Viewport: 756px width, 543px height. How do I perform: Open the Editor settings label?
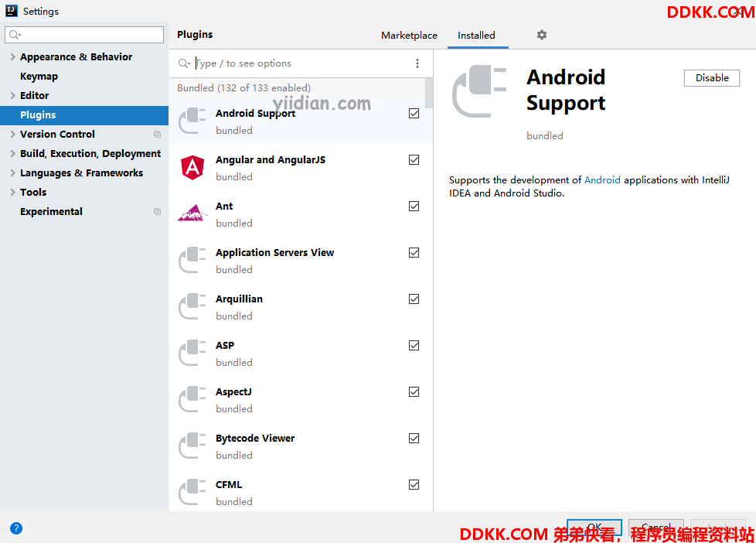pyautogui.click(x=34, y=96)
